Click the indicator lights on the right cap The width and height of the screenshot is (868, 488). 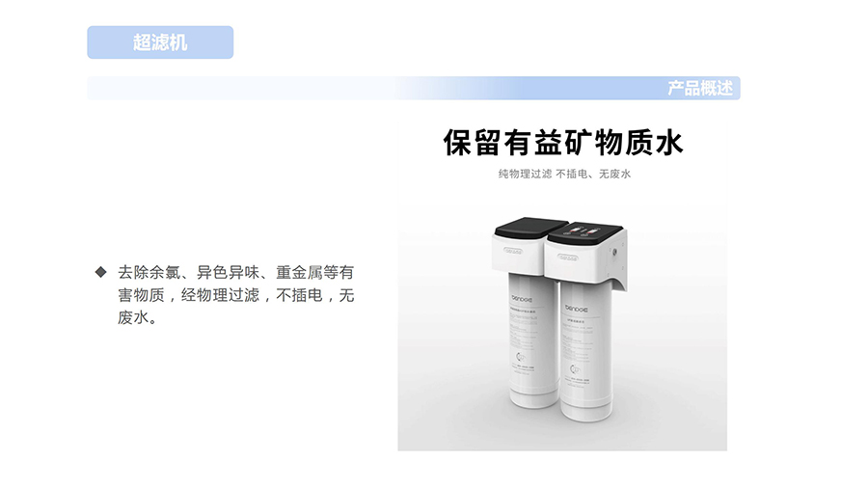[583, 230]
